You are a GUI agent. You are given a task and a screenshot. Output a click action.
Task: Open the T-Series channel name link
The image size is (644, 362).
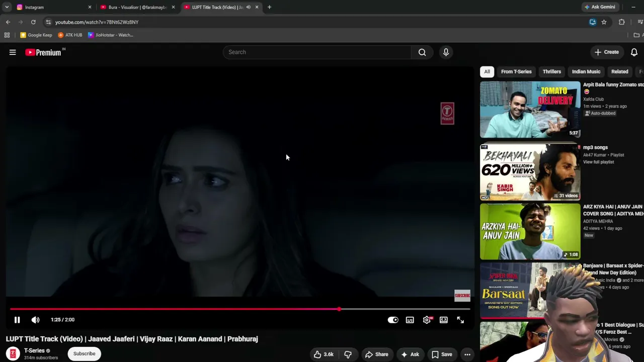(x=34, y=350)
